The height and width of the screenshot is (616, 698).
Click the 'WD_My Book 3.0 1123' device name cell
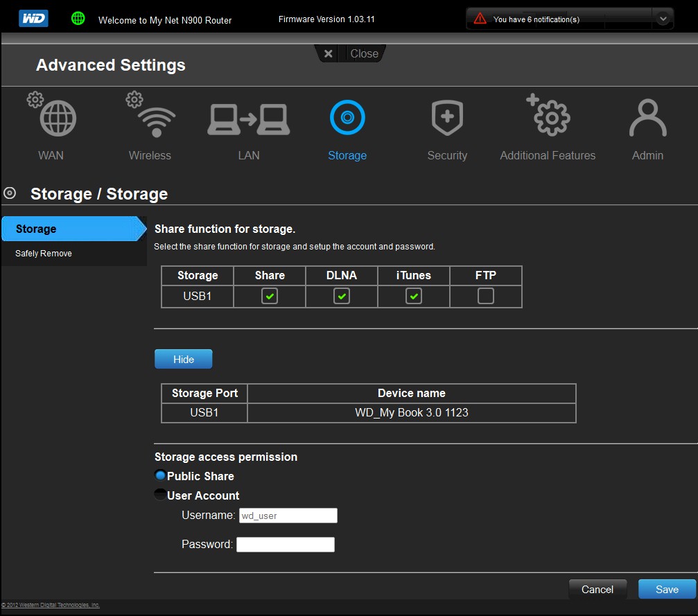click(x=411, y=412)
